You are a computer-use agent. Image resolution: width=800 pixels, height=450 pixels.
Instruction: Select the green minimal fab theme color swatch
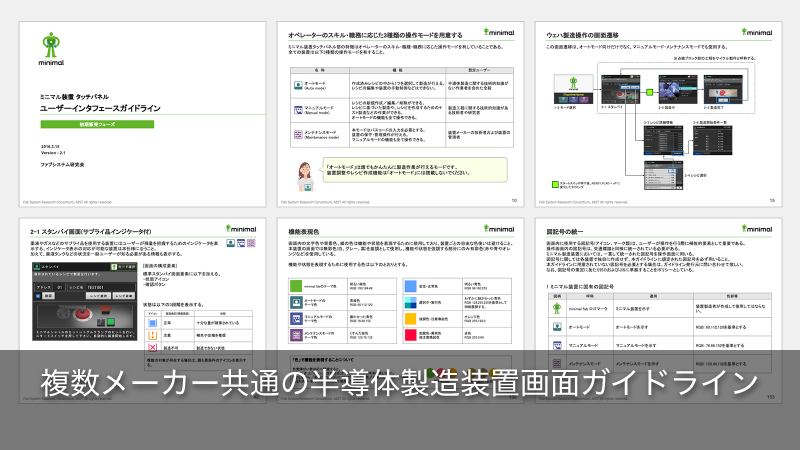click(x=296, y=286)
